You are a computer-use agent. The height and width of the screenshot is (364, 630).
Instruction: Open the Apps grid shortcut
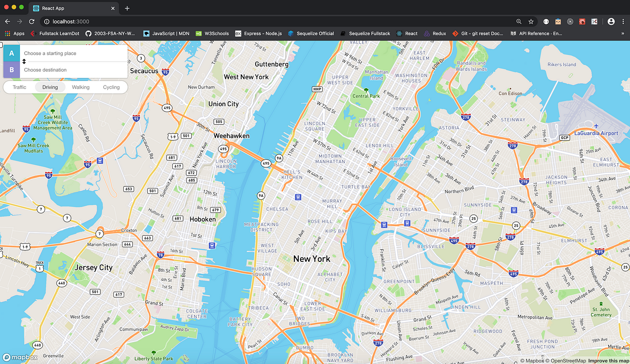[15, 33]
